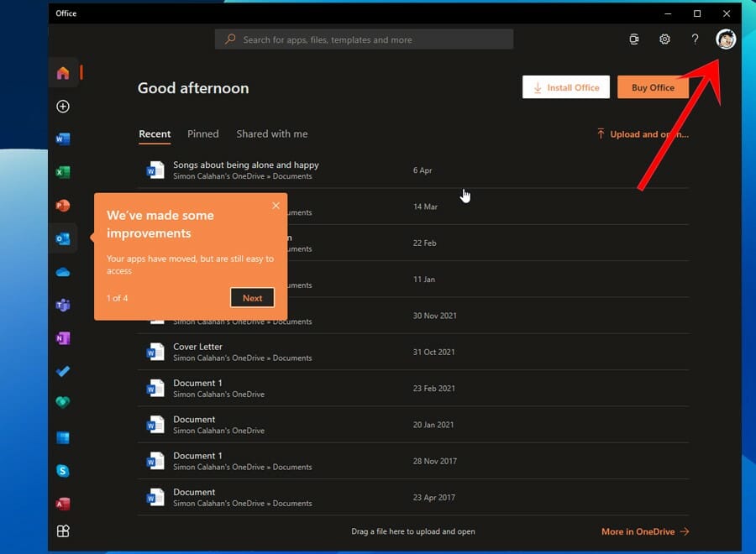This screenshot has width=756, height=554.
Task: Click the Buy Office button
Action: point(653,87)
